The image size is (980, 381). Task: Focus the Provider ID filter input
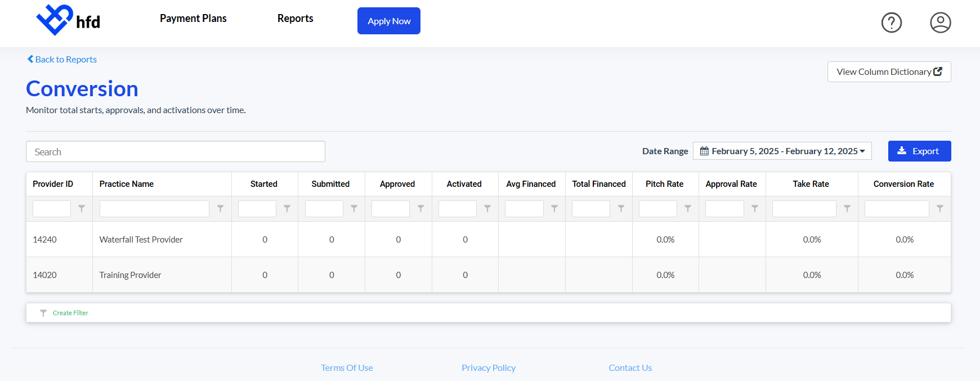[x=52, y=209]
